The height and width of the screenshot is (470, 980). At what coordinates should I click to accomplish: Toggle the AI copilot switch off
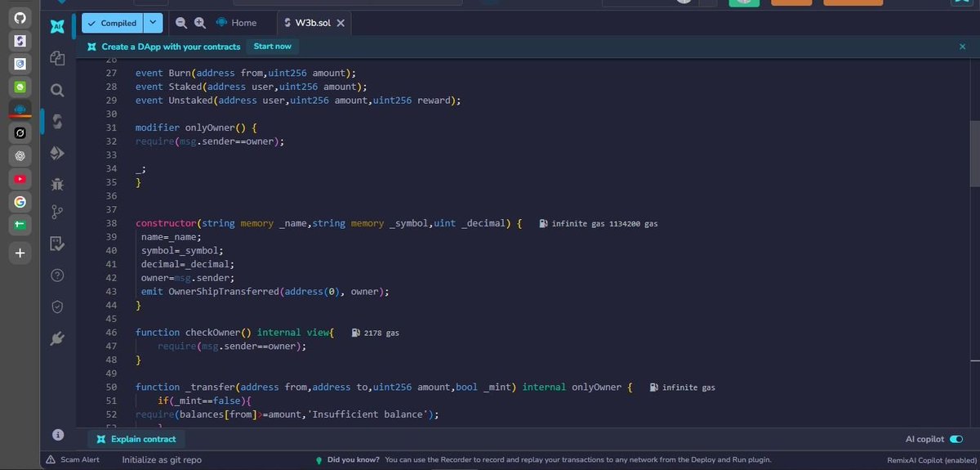(956, 439)
